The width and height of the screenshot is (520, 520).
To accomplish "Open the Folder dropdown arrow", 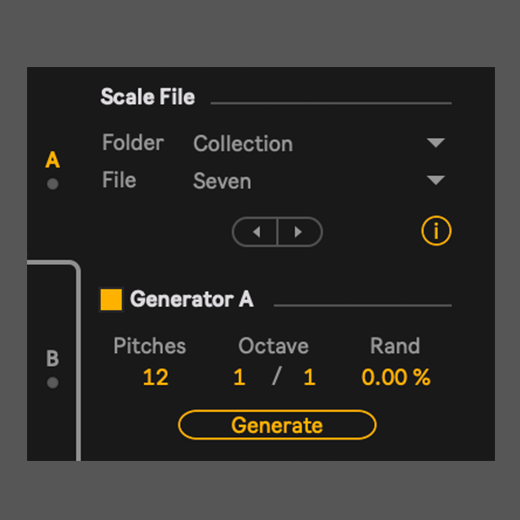I will 436,143.
